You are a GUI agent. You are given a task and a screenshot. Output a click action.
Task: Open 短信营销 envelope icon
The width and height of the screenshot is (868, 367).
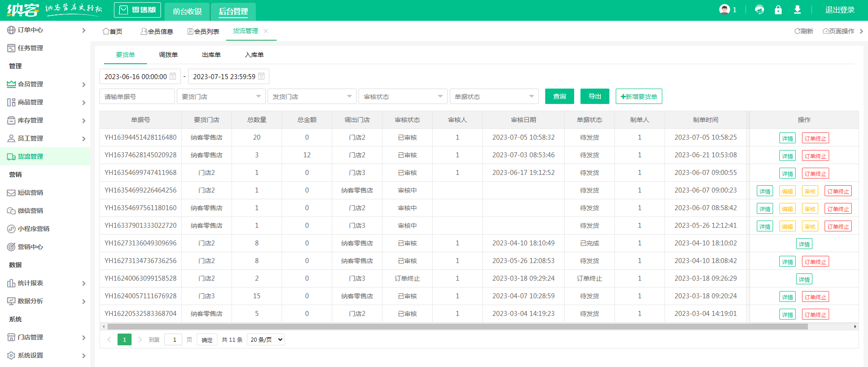point(11,193)
